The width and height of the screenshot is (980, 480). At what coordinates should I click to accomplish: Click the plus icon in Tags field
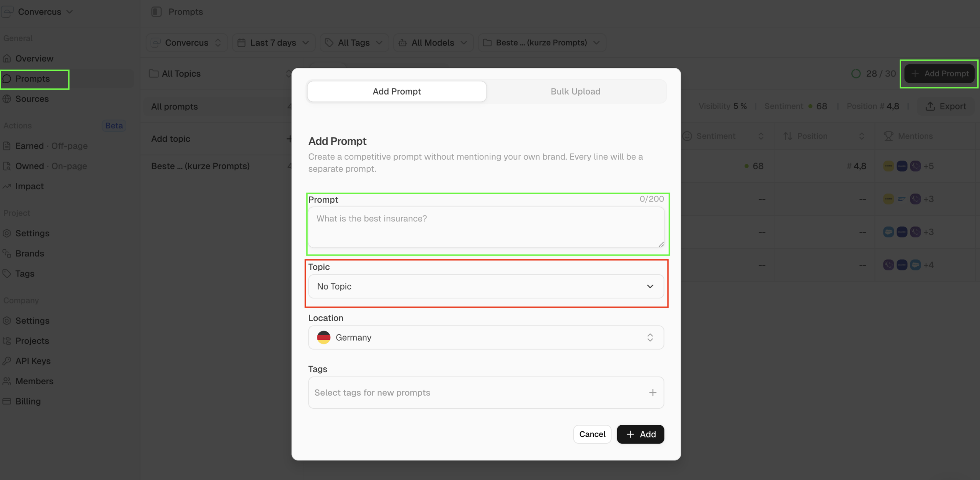(x=653, y=393)
